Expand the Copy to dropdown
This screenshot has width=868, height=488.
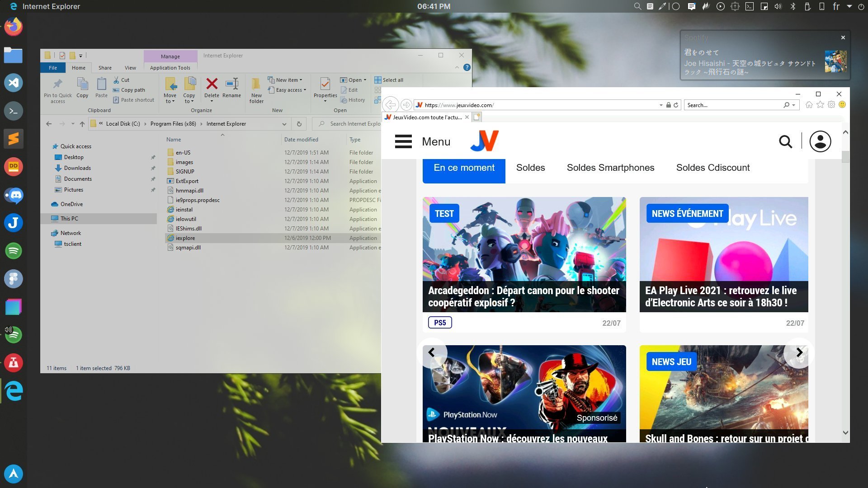(x=189, y=99)
